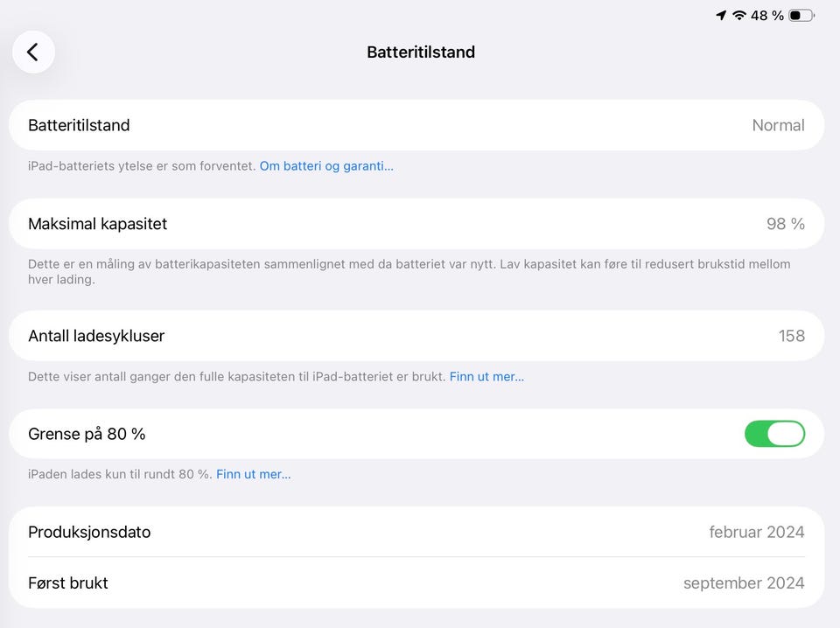Open Finn ut mer link about ladesykluser
The height and width of the screenshot is (628, 840).
[486, 377]
